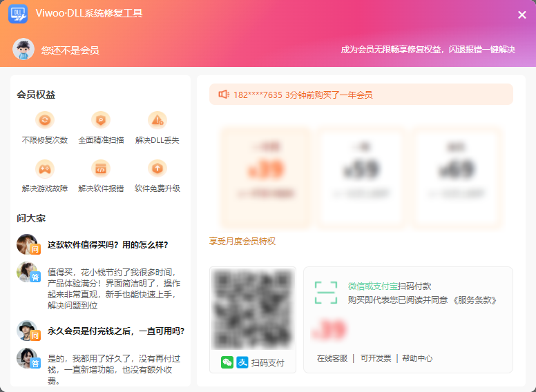536x392 pixels.
Task: Click avatar of question 永久会员是付完钱之后
Action: [28, 331]
